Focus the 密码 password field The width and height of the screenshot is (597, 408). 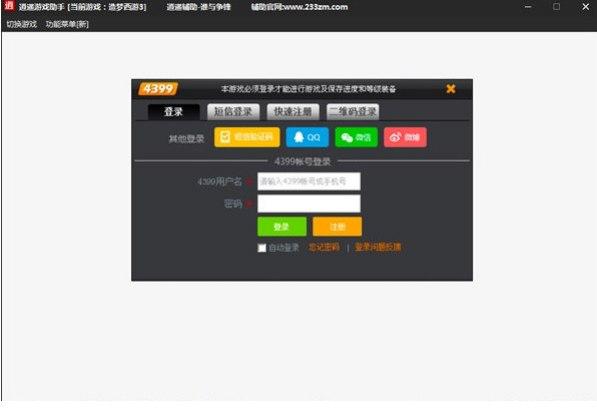309,204
